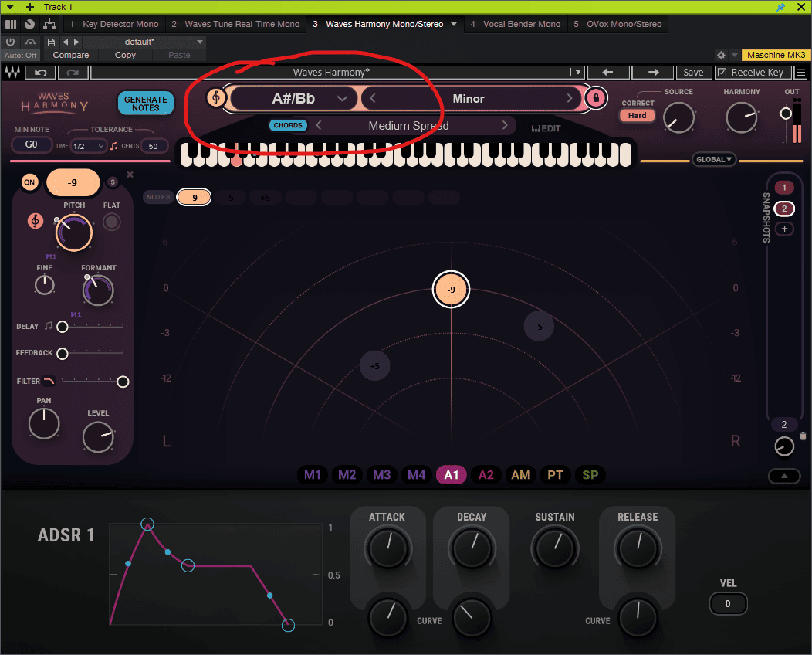
Task: Open the FX chain routing icon
Action: coord(49,24)
